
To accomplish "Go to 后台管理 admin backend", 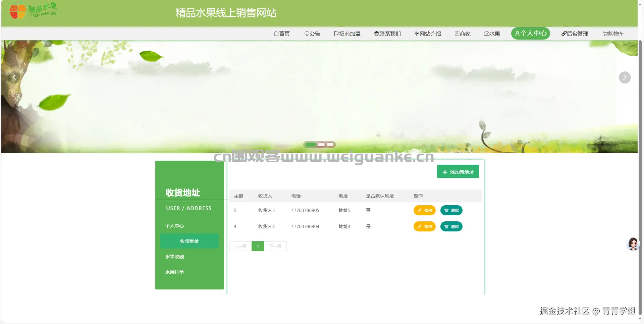I will [x=575, y=34].
